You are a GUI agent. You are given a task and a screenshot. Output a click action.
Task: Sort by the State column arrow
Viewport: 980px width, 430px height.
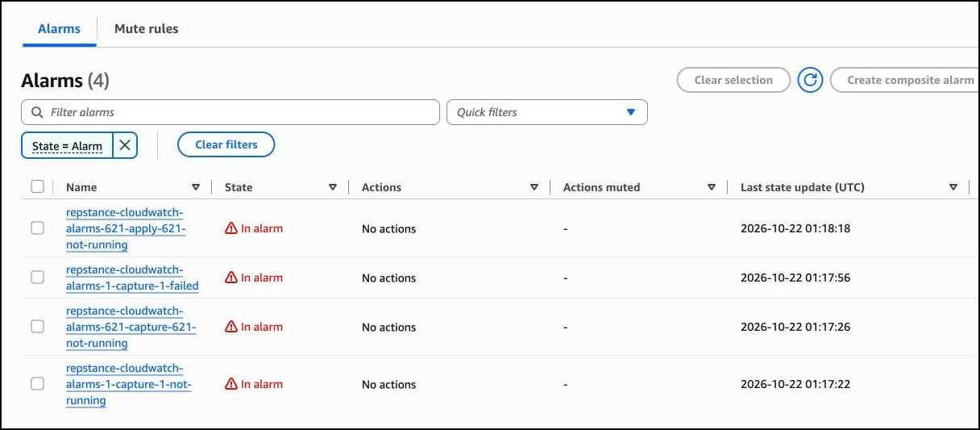333,187
